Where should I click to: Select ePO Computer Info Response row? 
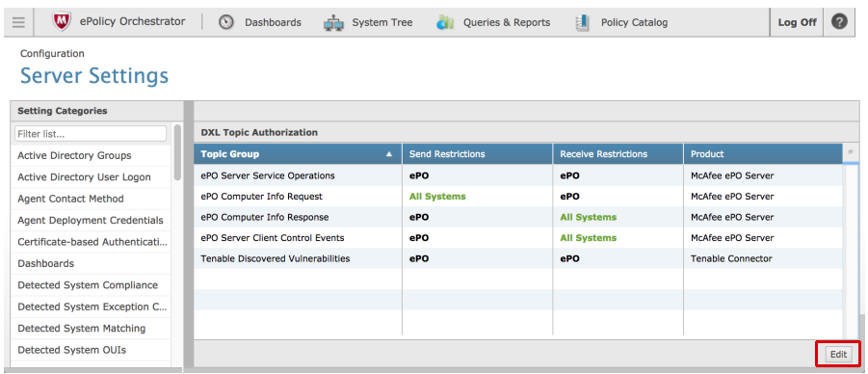coord(518,217)
